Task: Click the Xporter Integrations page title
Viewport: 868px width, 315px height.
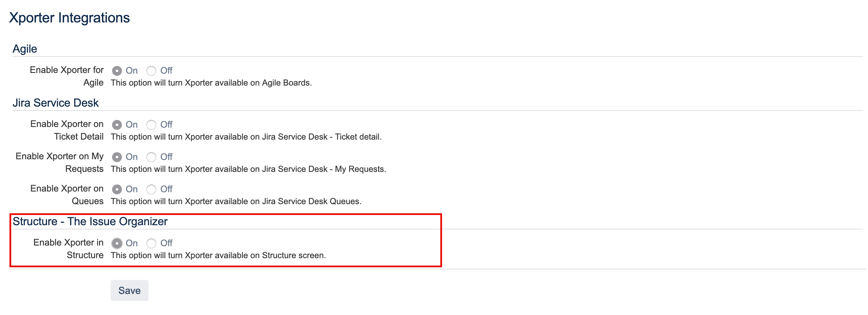Action: 69,18
